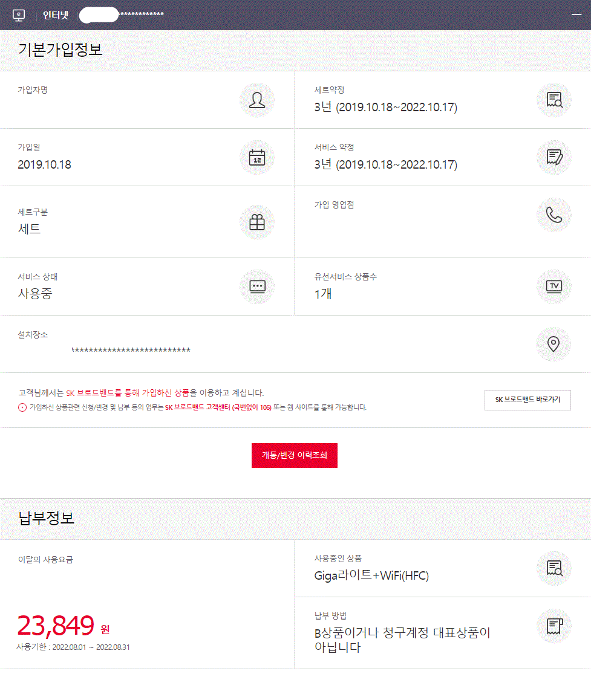Image resolution: width=591 pixels, height=700 pixels.
Task: Click the chat bubble icon for 서비스 상태
Action: (x=257, y=287)
